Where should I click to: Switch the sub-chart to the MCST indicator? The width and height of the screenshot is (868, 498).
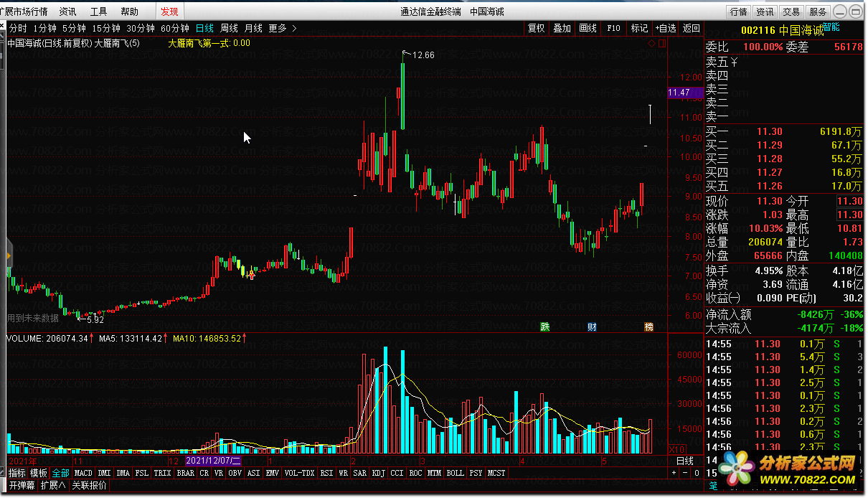(x=496, y=473)
